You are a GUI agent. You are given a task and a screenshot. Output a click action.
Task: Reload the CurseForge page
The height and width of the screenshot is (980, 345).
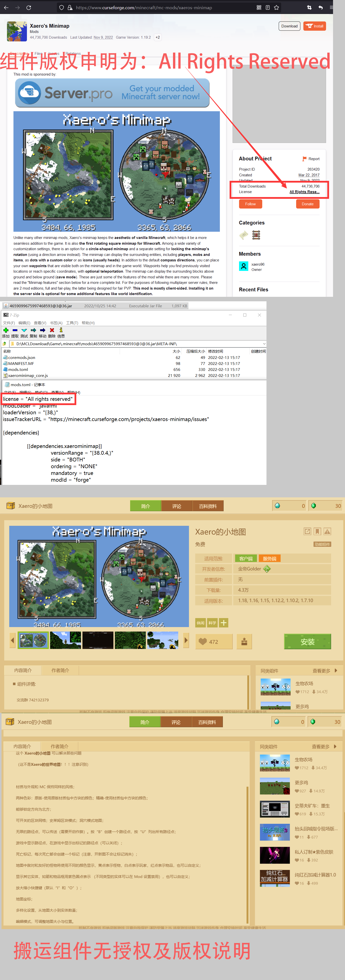pos(28,7)
